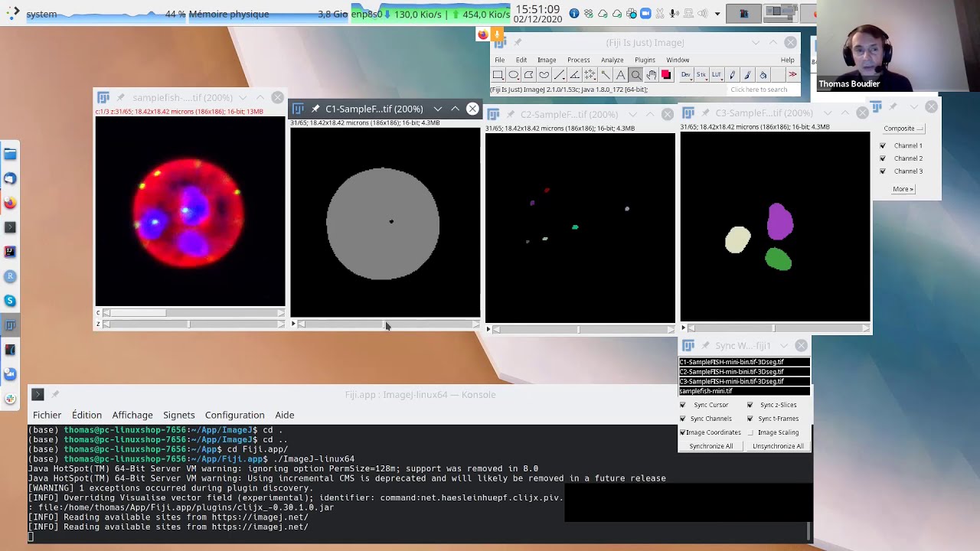Select the Flood Fill bucket tool
Screen dimensions: 980x551
click(x=763, y=75)
